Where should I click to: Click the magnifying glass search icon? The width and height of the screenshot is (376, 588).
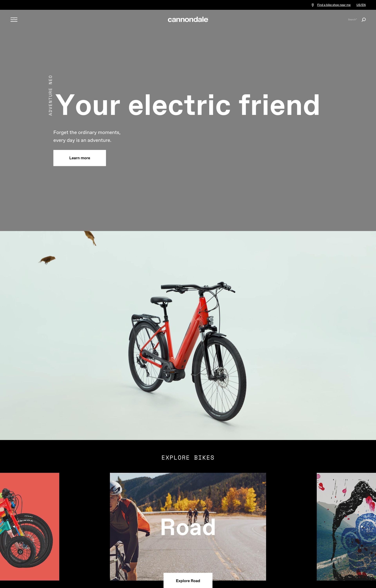click(x=363, y=20)
